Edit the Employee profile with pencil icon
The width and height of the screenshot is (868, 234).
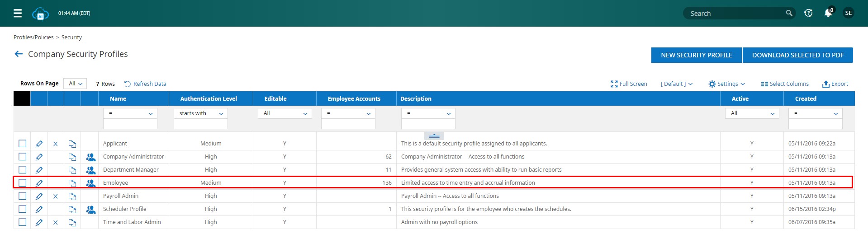tap(39, 183)
